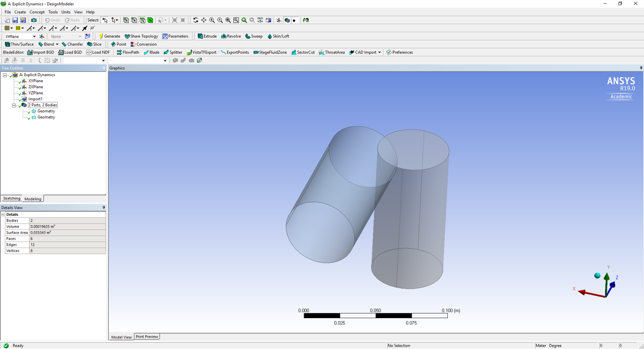The image size is (644, 349).
Task: Select the Pan view tool icon
Action: [x=204, y=20]
